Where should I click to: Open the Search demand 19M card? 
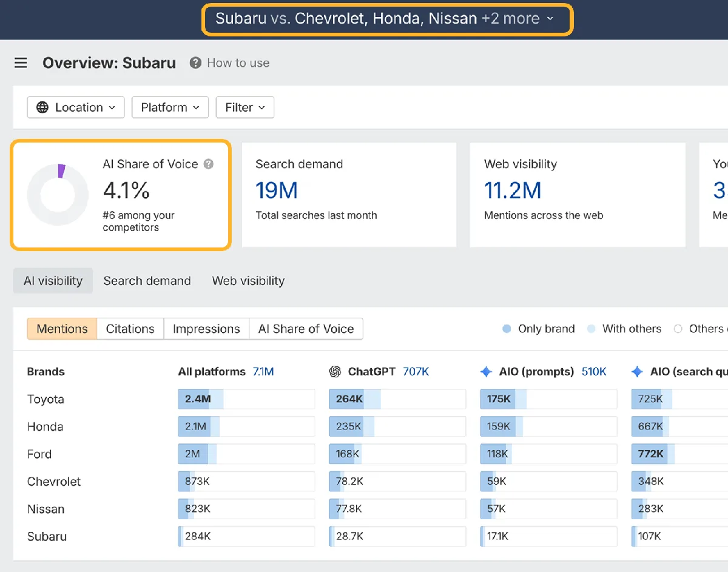349,195
